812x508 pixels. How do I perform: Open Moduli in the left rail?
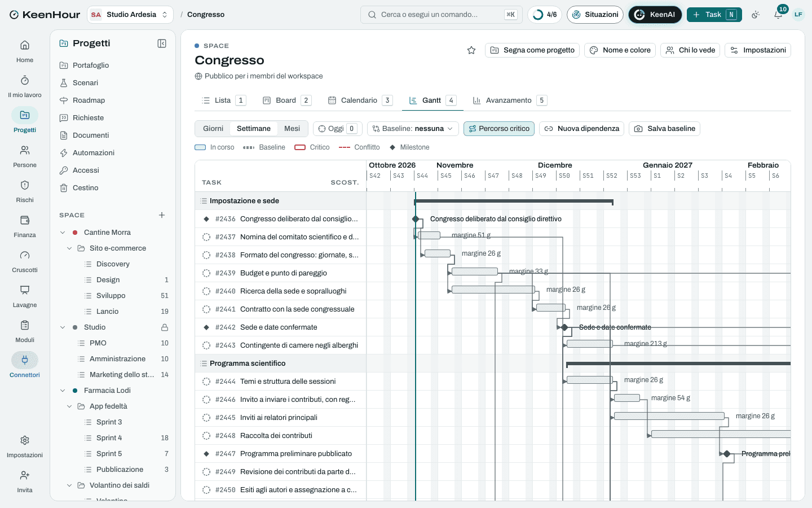(x=25, y=331)
